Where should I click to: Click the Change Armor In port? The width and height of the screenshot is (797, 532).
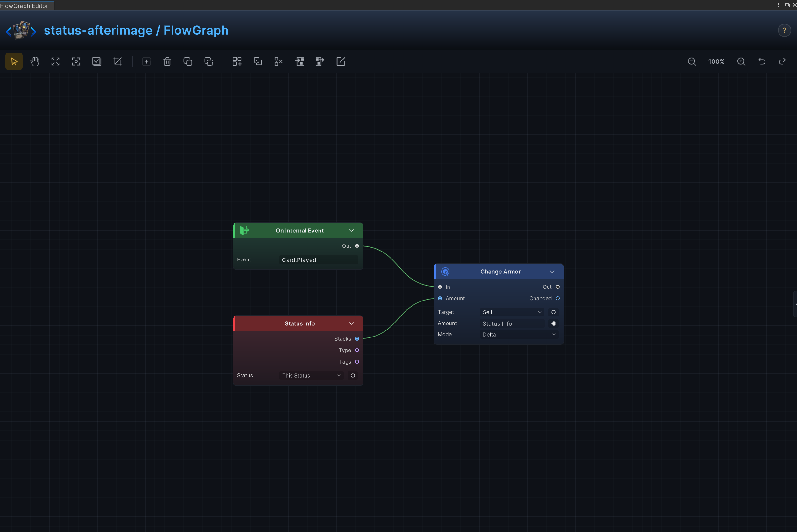click(440, 287)
